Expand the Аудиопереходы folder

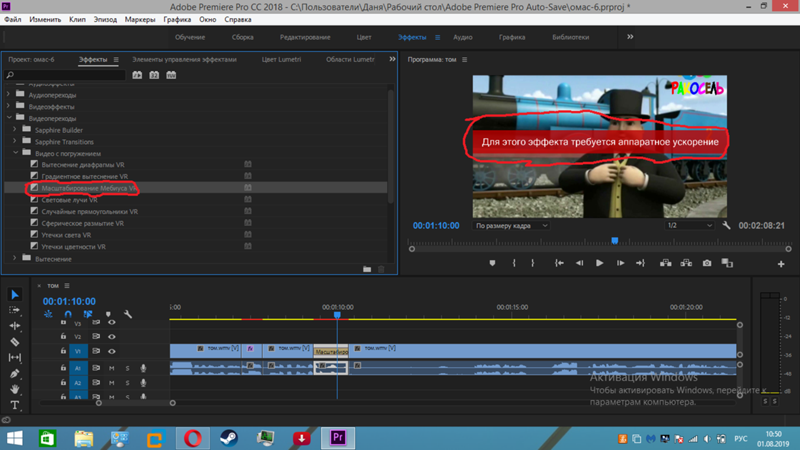(x=8, y=94)
